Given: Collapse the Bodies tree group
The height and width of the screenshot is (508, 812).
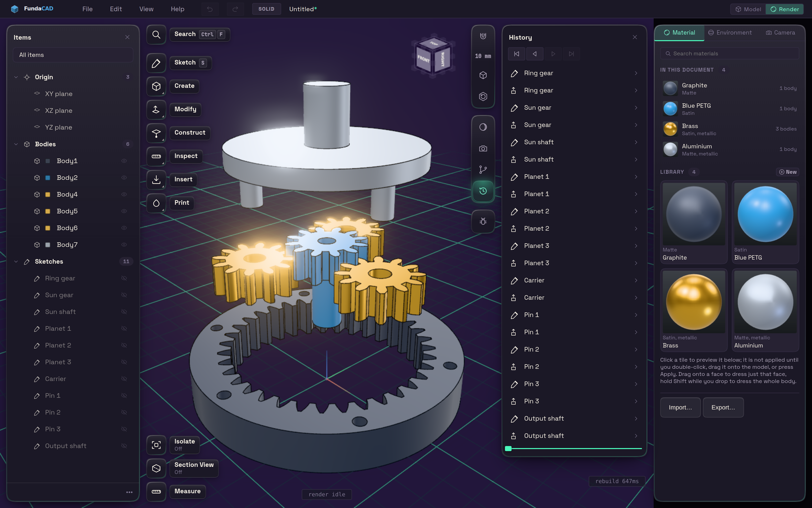Looking at the screenshot, I should pyautogui.click(x=16, y=144).
